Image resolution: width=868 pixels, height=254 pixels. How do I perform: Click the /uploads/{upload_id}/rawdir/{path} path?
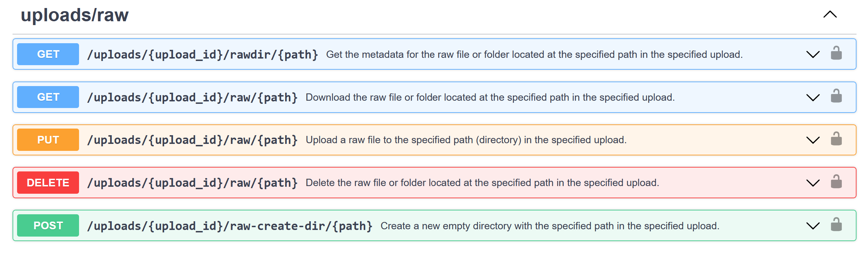click(203, 55)
